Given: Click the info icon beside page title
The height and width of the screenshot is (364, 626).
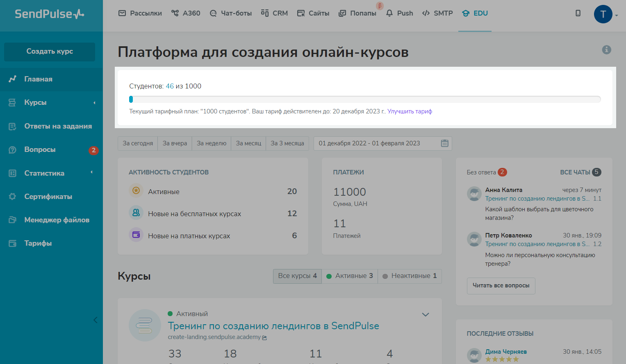Looking at the screenshot, I should coord(606,50).
